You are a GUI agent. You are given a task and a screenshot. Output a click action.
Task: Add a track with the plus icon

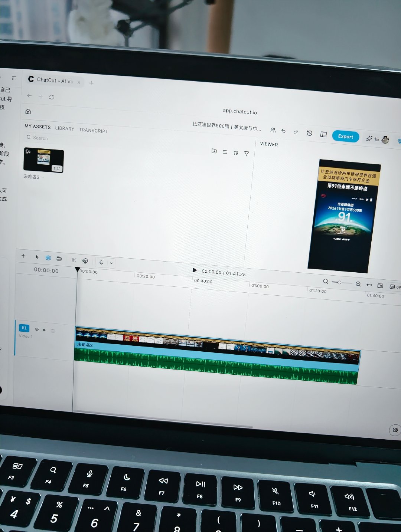pos(23,256)
